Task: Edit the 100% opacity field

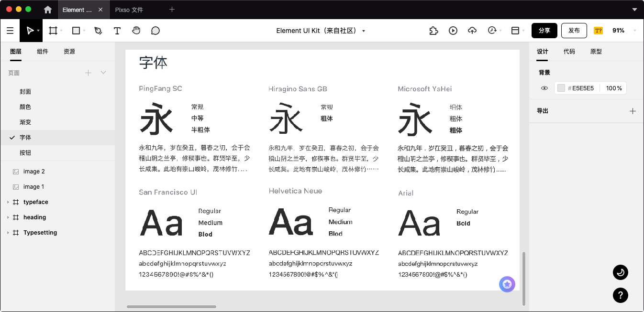Action: click(x=614, y=88)
